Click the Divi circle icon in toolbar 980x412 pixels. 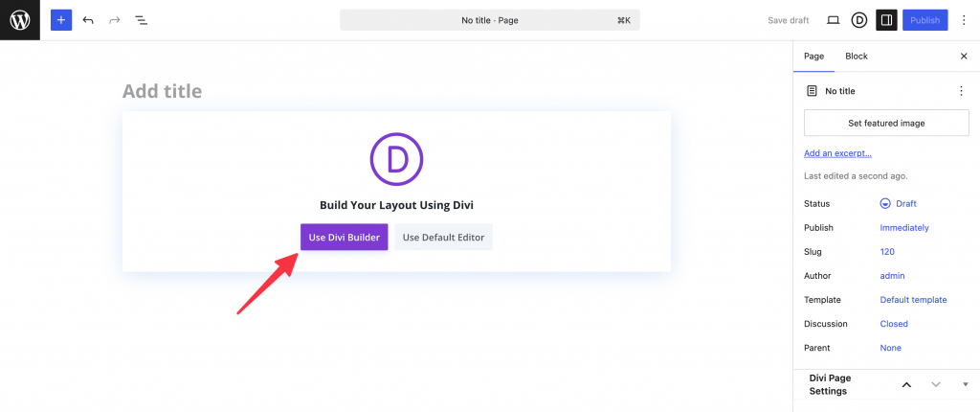click(859, 20)
